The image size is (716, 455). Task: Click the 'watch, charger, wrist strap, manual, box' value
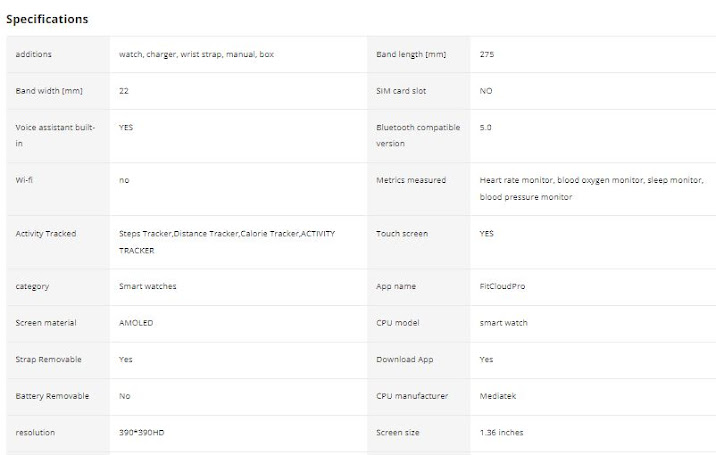196,54
